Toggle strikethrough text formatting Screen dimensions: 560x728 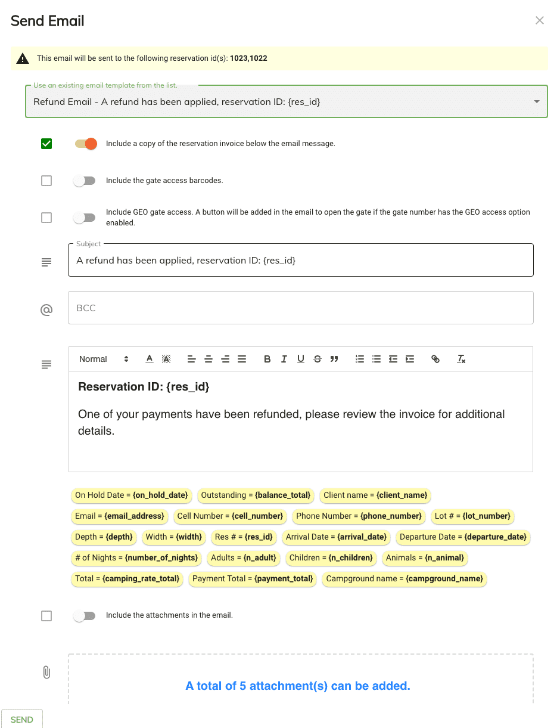318,359
